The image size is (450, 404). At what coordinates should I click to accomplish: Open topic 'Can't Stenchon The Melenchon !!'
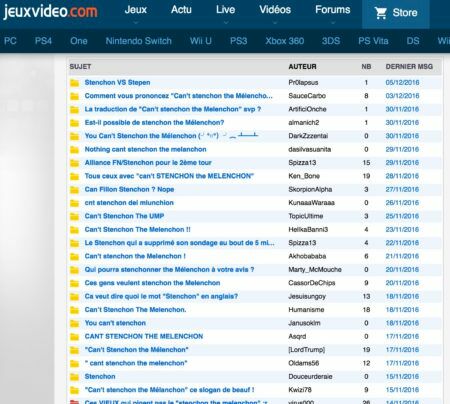point(138,229)
